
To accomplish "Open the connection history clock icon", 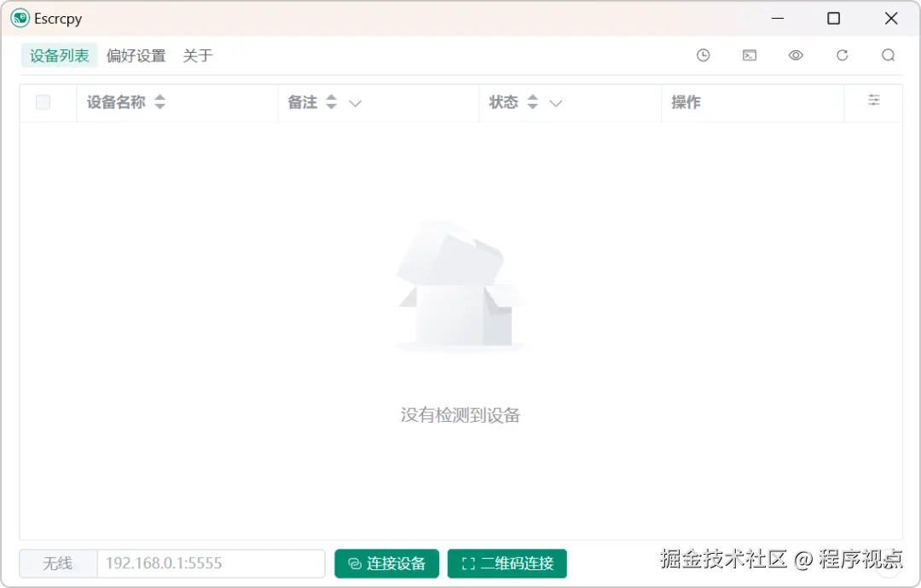I will (704, 55).
